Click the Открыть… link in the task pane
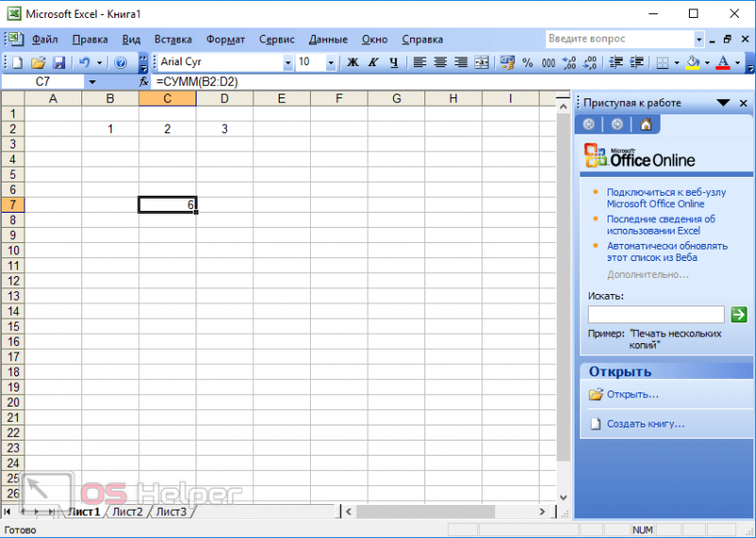Viewport: 756px width, 538px height. click(632, 394)
